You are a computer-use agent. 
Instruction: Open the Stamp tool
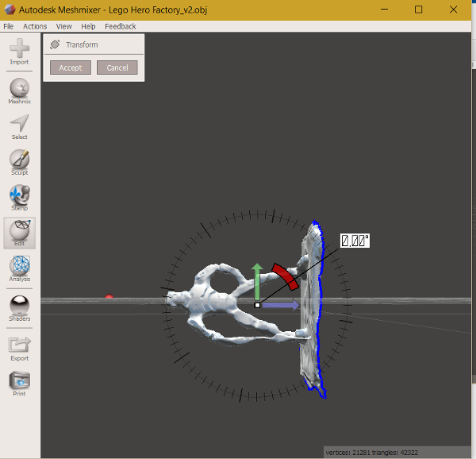(x=19, y=198)
